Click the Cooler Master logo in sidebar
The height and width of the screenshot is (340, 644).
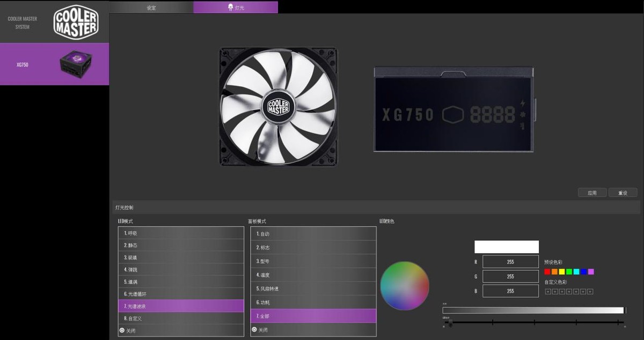tap(76, 22)
